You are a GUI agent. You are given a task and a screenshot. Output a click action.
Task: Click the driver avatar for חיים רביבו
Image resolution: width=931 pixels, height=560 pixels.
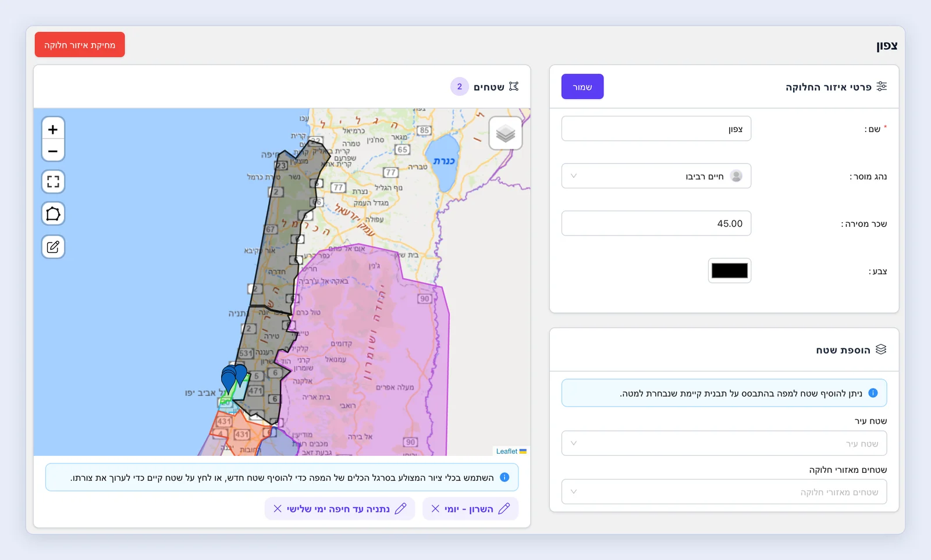click(x=736, y=176)
